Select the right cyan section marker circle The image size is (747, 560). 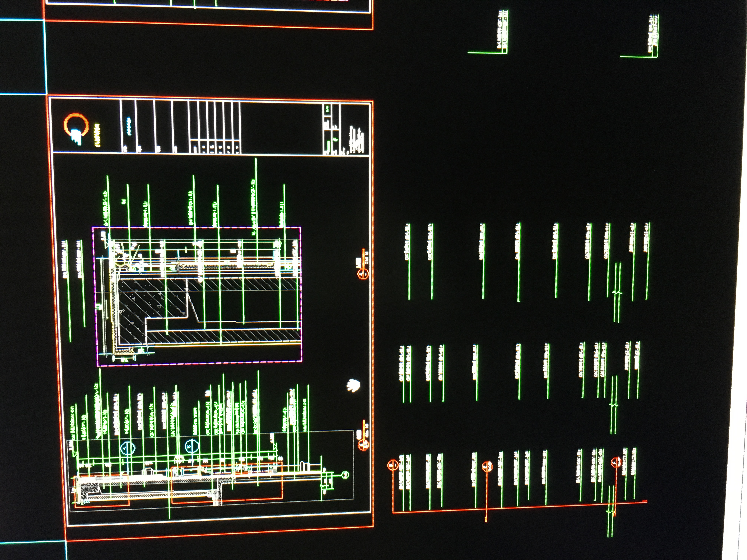tap(192, 446)
